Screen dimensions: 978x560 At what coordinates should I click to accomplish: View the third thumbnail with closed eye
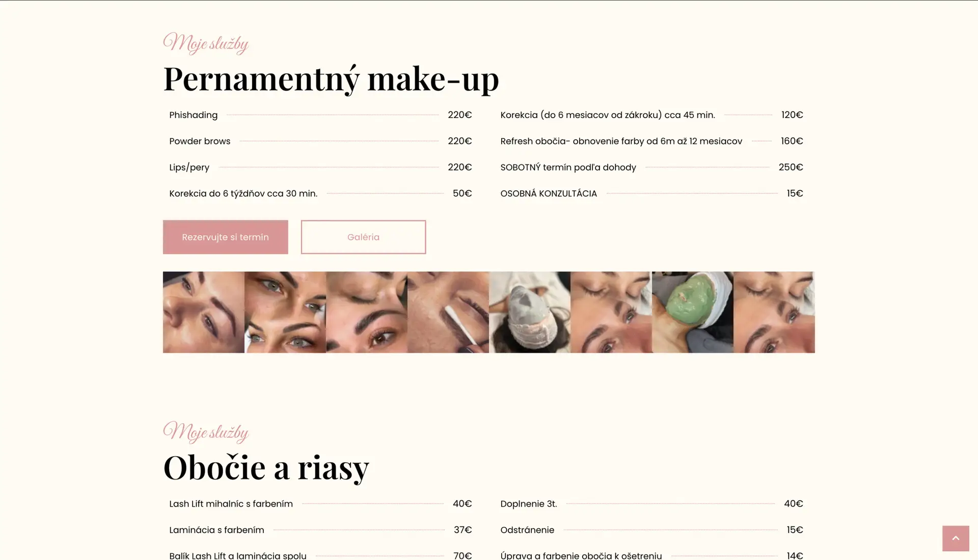click(x=367, y=312)
